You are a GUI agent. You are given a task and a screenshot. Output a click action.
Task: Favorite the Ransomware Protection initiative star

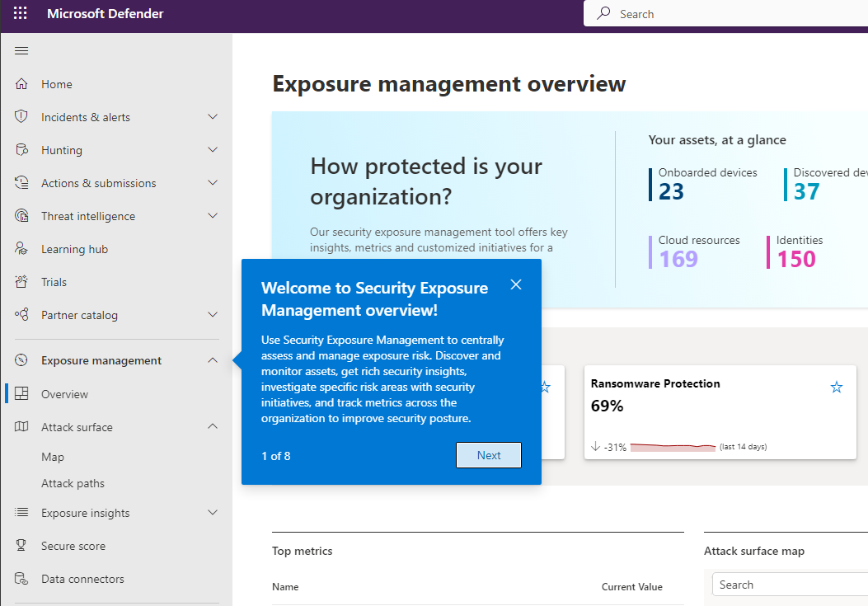point(836,386)
